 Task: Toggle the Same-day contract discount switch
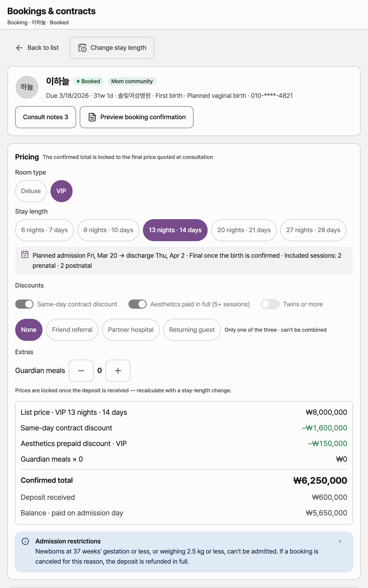coord(24,304)
